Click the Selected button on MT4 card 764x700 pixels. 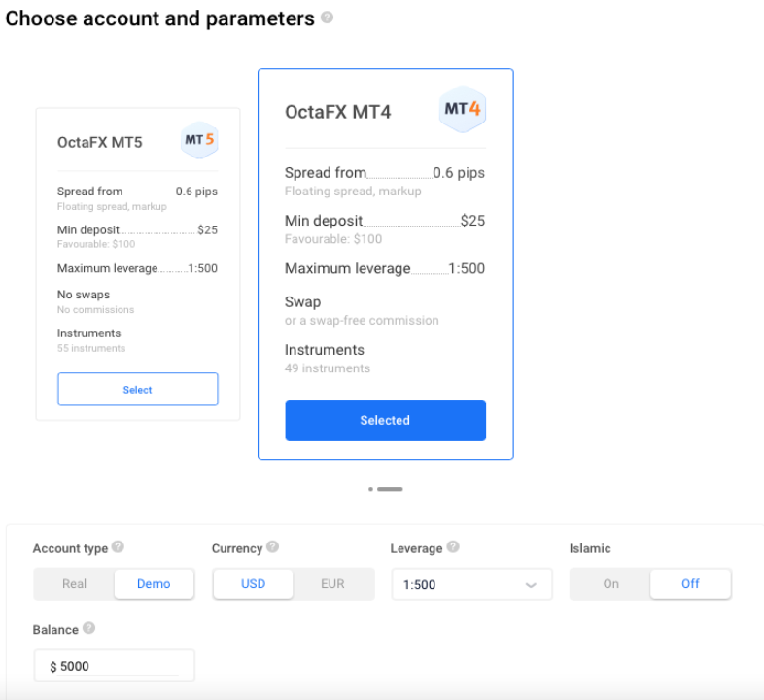pyautogui.click(x=386, y=420)
